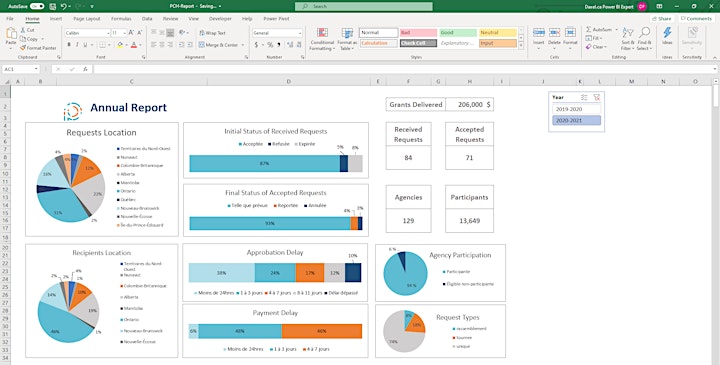The height and width of the screenshot is (365, 720).
Task: Apply the red font color A
Action: (134, 45)
